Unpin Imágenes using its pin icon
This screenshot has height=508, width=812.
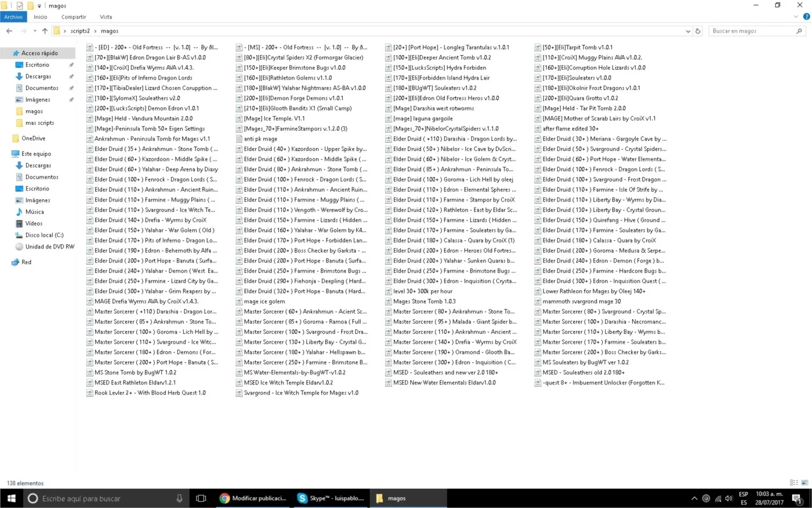[71, 100]
